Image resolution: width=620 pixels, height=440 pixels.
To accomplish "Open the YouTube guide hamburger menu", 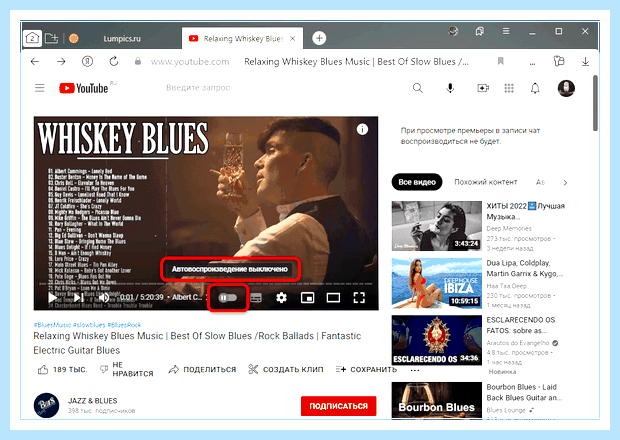I will (x=40, y=88).
